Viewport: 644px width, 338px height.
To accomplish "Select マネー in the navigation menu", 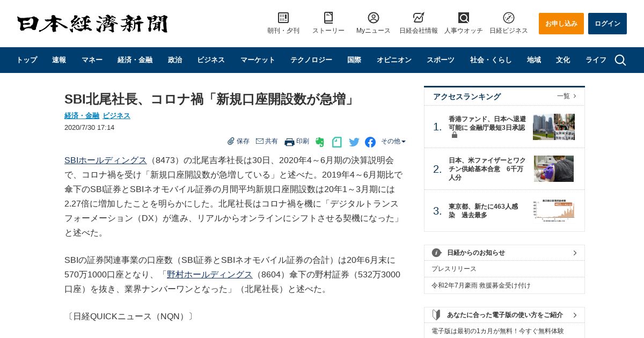I will pyautogui.click(x=92, y=60).
